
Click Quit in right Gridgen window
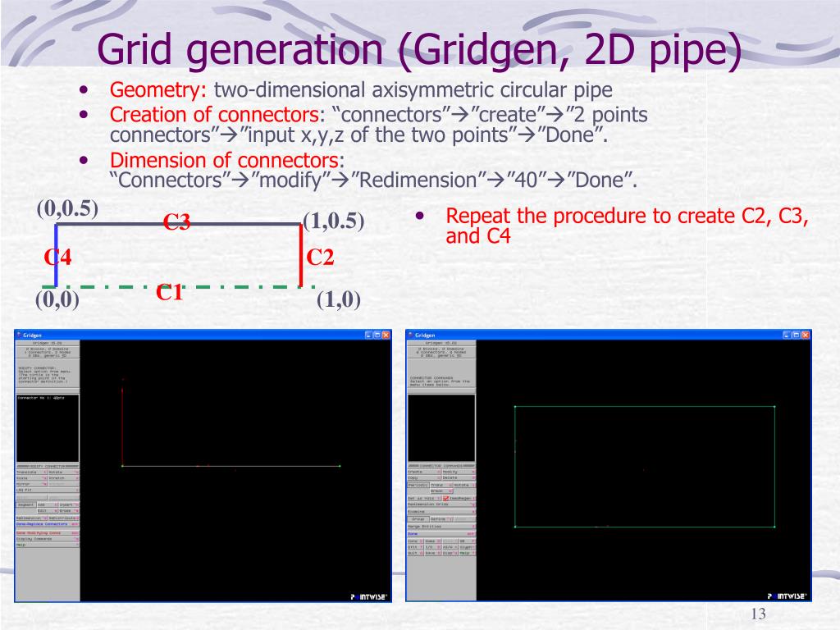[415, 553]
